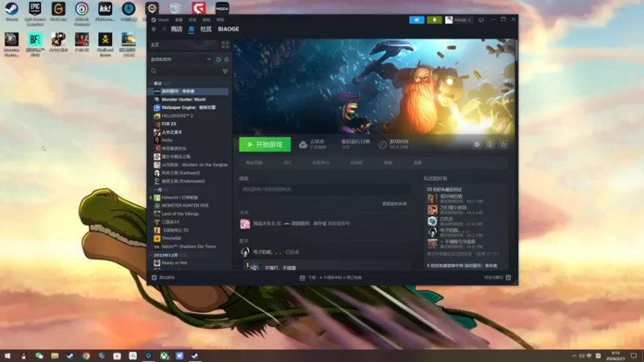Image resolution: width=644 pixels, height=362 pixels.
Task: Click the ready-to-play filter icon beside clock
Action: coord(226,60)
